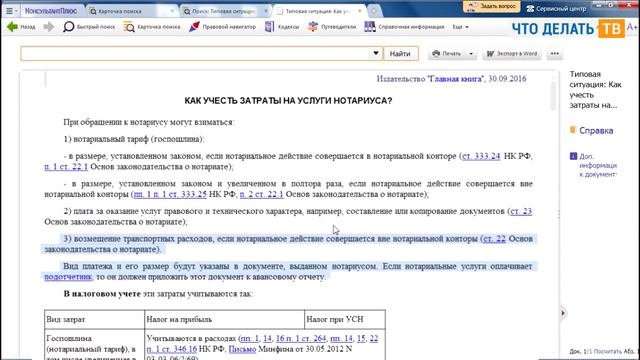
Task: Expand the Еще toolbar dropdown
Action: (x=460, y=27)
